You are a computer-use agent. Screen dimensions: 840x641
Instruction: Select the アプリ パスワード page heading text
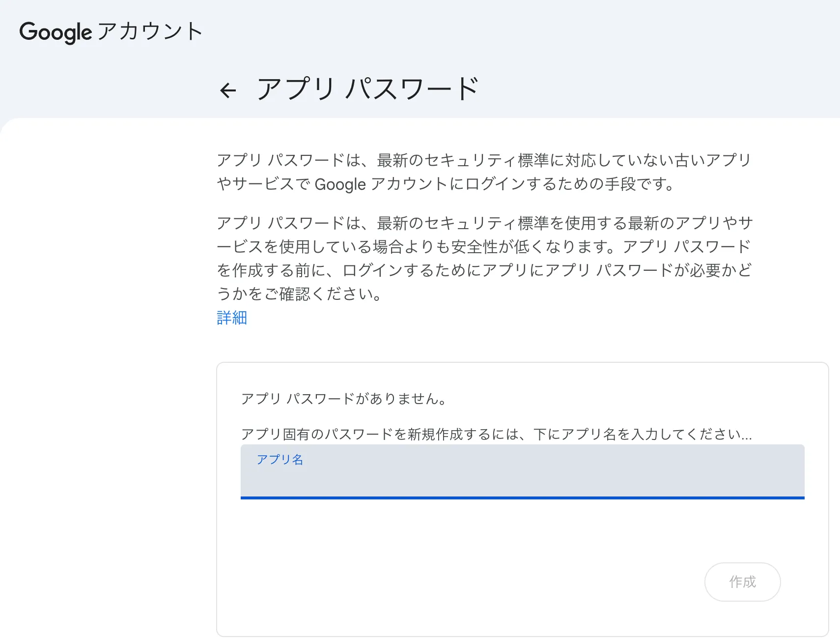[367, 89]
